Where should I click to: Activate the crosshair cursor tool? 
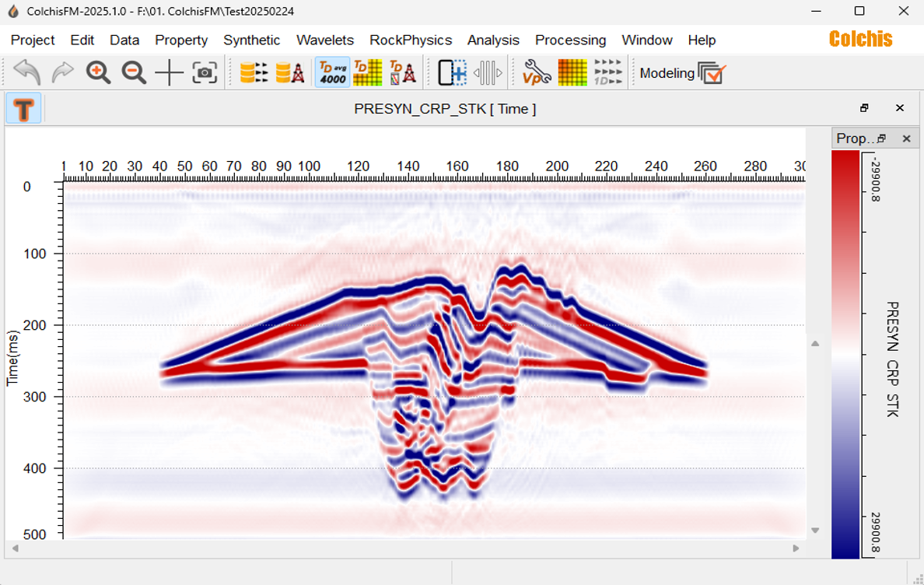(169, 72)
